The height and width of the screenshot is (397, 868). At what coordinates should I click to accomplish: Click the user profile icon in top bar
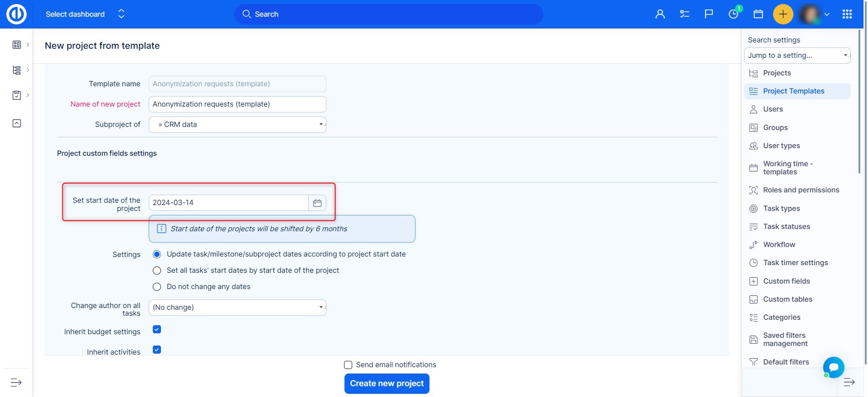pyautogui.click(x=660, y=14)
